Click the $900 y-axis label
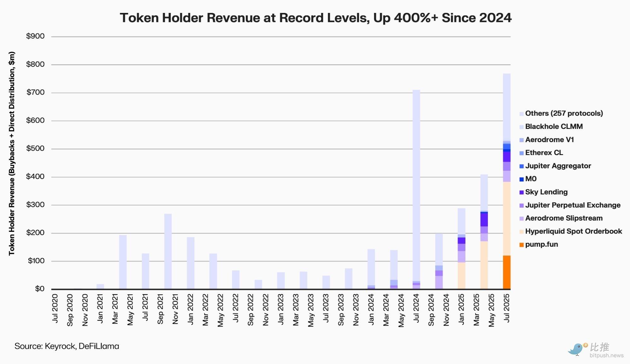This screenshot has width=630, height=364. pos(35,36)
